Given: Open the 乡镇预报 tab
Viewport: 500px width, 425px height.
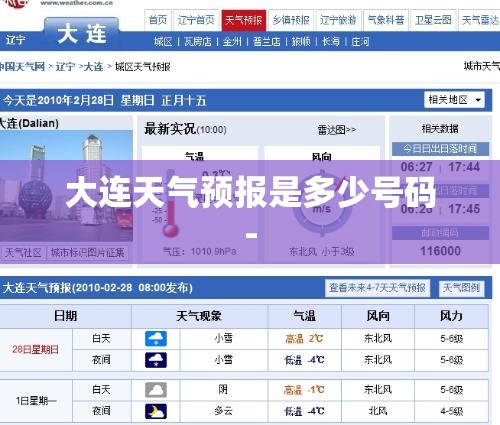Looking at the screenshot, I should pyautogui.click(x=291, y=20).
